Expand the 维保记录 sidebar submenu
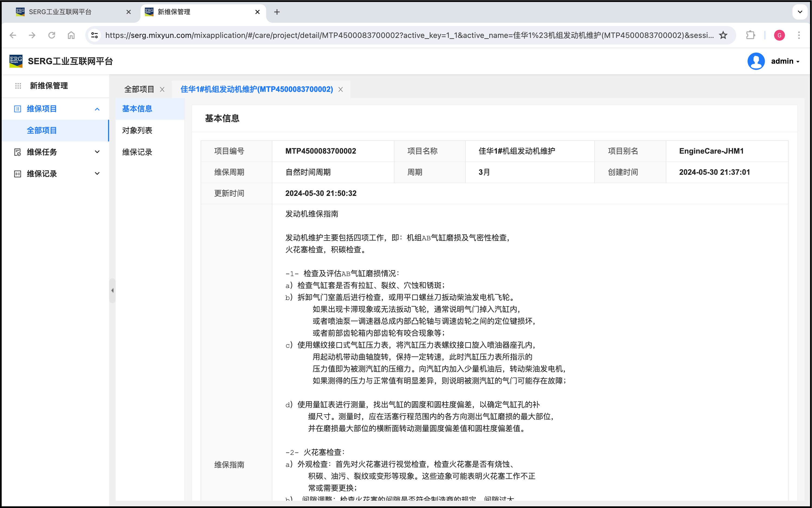812x508 pixels. pyautogui.click(x=97, y=174)
